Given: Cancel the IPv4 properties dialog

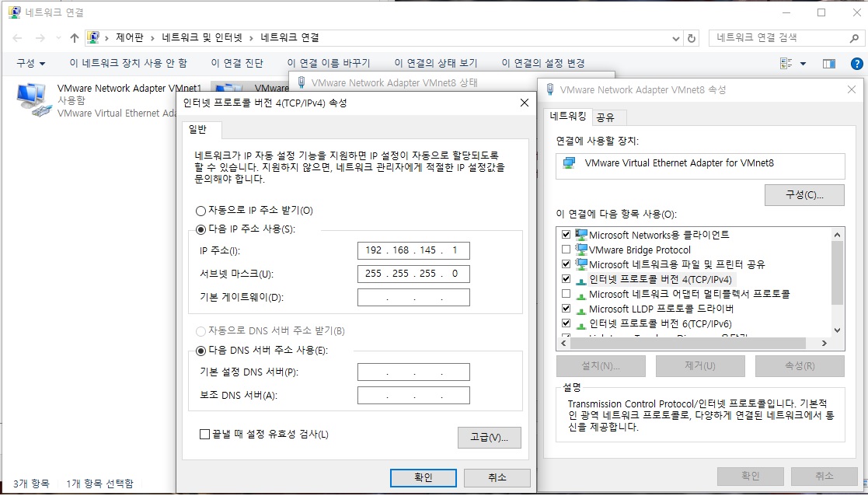Looking at the screenshot, I should point(497,478).
